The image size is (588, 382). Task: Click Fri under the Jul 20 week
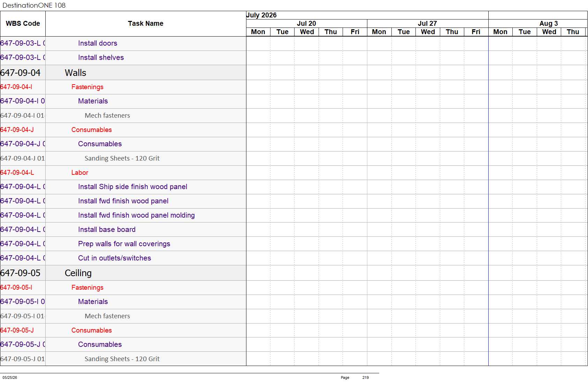pyautogui.click(x=355, y=32)
